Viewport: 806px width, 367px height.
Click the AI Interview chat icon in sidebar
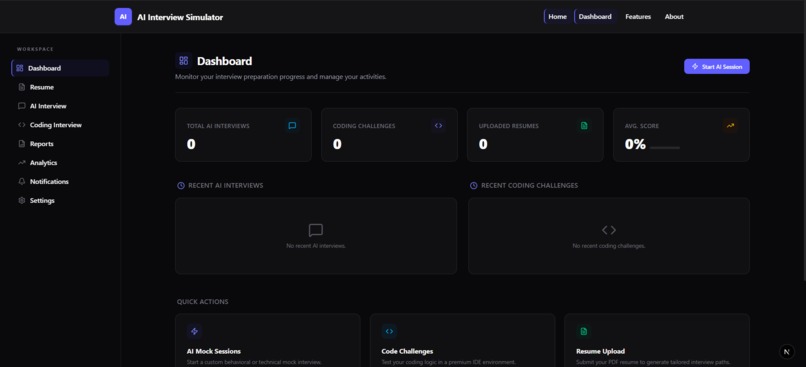[x=22, y=106]
